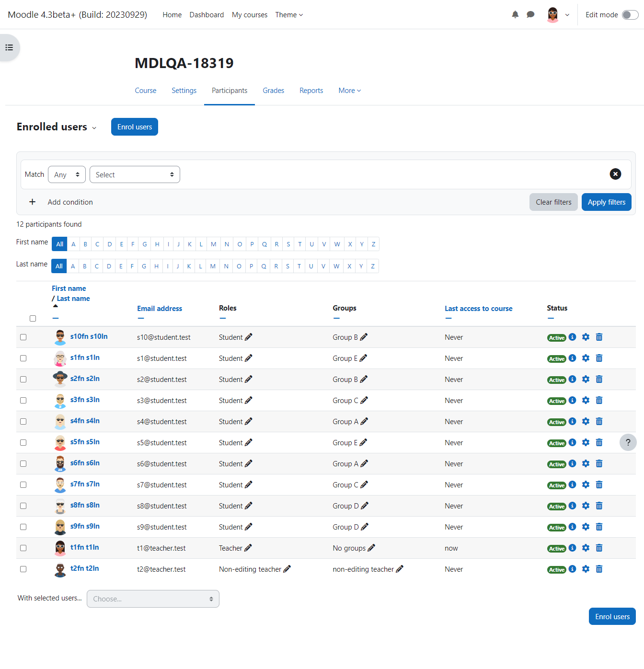Unenrol s4fn s4ln with trash icon
Viewport: 644px width, 669px height.
pyautogui.click(x=599, y=421)
